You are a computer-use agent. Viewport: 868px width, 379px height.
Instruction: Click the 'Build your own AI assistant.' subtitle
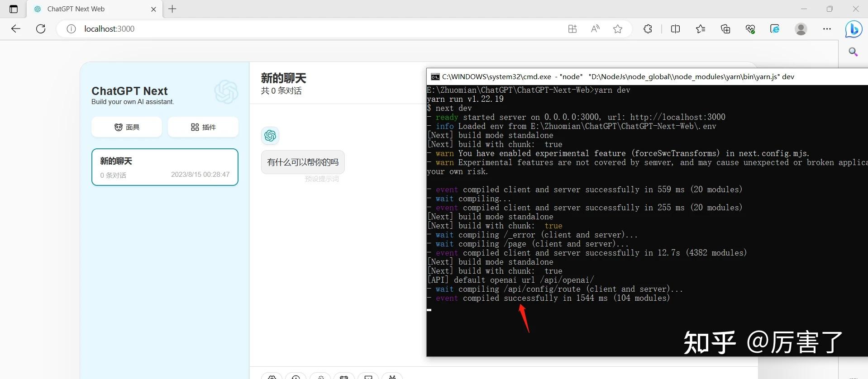(133, 102)
